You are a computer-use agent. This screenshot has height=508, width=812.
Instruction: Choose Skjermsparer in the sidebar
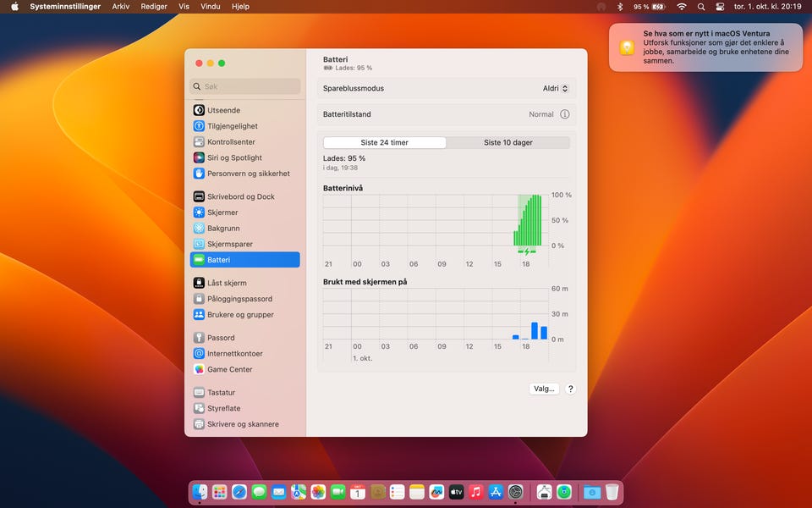pos(245,244)
